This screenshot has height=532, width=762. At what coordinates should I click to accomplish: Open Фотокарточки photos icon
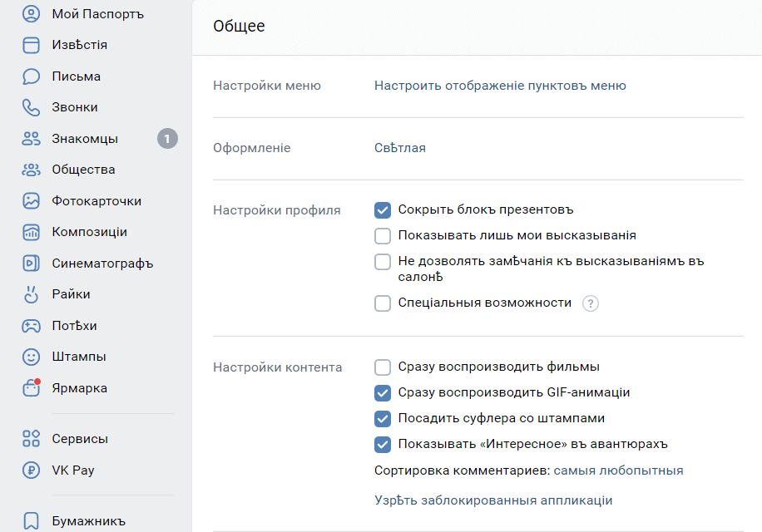point(31,201)
